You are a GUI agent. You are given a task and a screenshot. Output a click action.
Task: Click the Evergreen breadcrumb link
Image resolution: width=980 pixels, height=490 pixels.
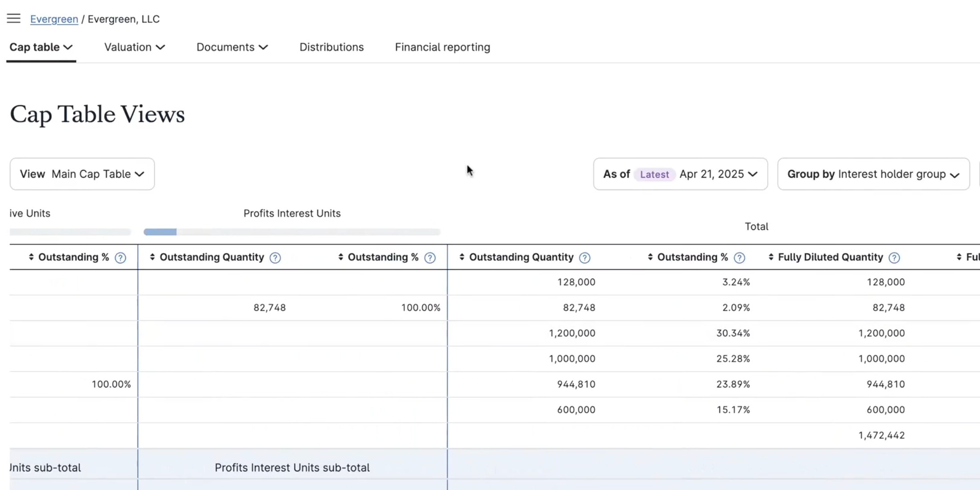(x=54, y=19)
